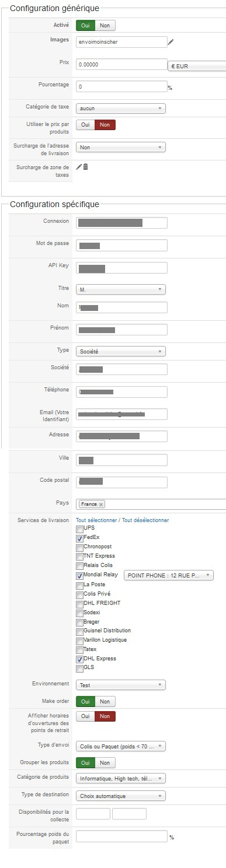
Task: Open the EUR currency dropdown
Action: click(197, 66)
